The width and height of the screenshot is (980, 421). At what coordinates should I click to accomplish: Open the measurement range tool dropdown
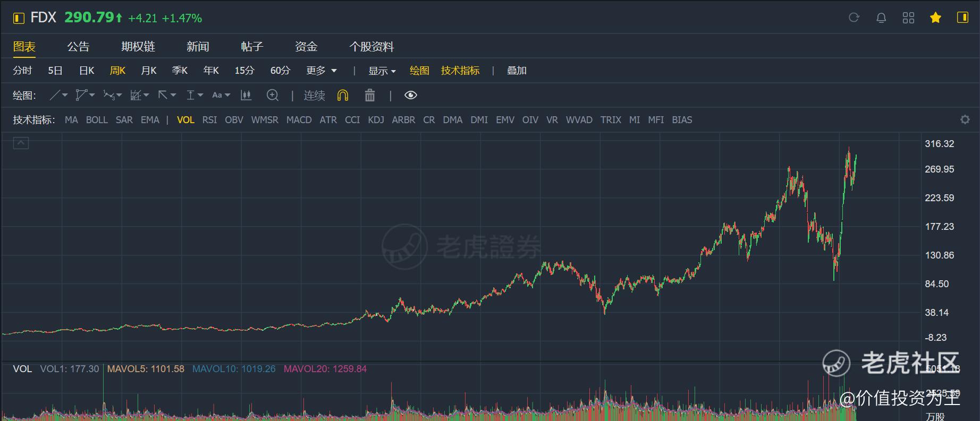coord(195,95)
